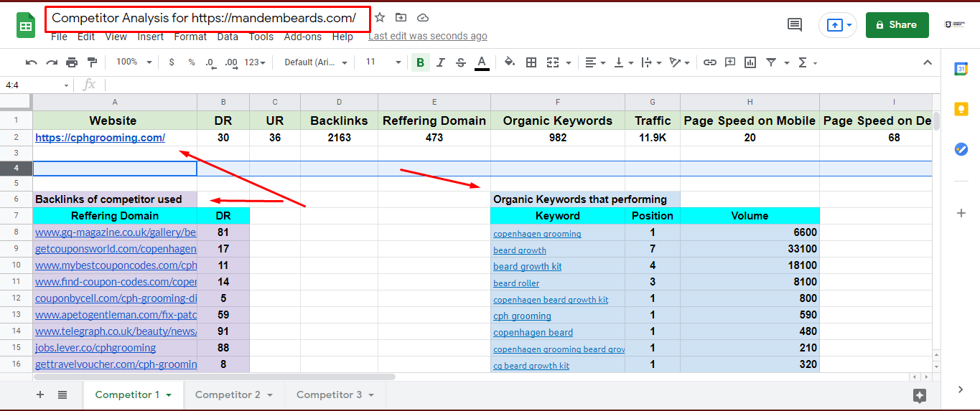
Task: Open the View menu
Action: pyautogui.click(x=116, y=37)
